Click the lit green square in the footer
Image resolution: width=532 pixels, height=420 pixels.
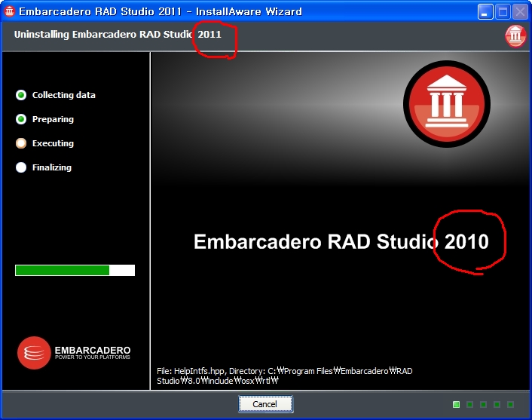[x=456, y=405]
